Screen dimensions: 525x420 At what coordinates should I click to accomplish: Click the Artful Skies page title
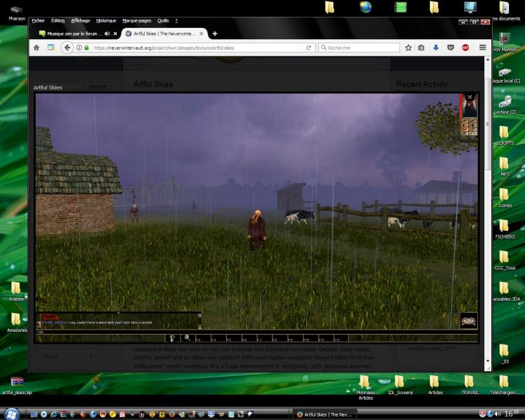tap(153, 84)
